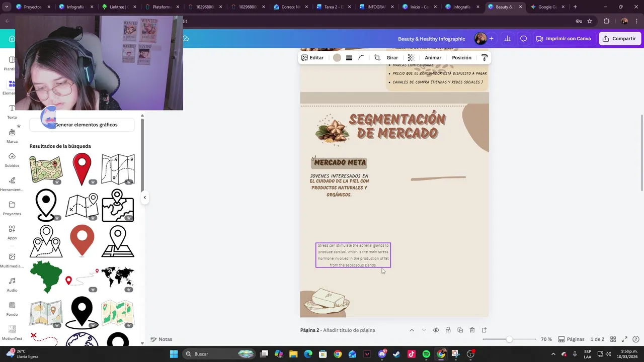The image size is (644, 362).
Task: Open the Fondo background panel
Action: [x=12, y=309]
